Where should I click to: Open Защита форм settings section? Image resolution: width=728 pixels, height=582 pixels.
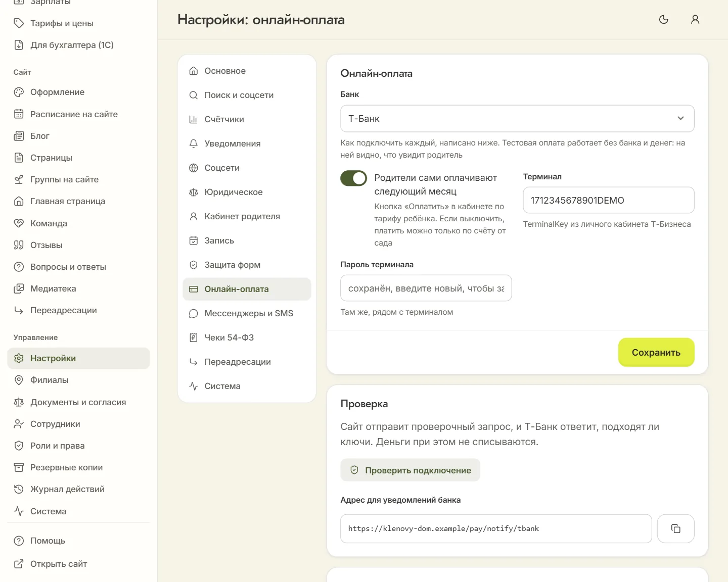coord(247,265)
